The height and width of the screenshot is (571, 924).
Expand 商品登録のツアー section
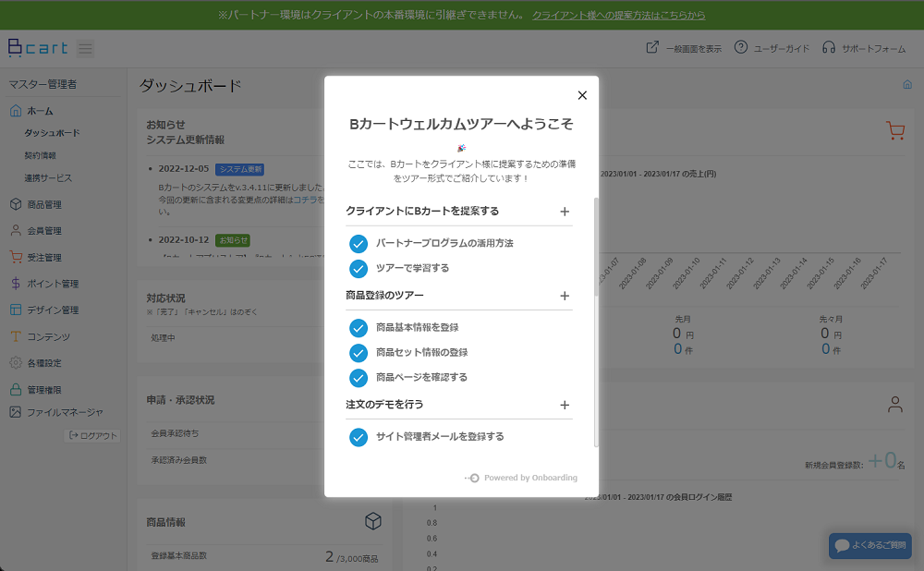pyautogui.click(x=565, y=296)
